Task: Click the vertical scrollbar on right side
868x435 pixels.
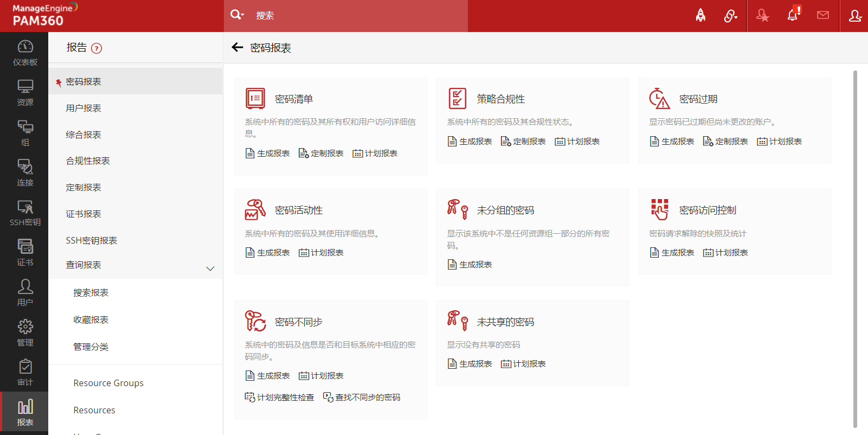Action: (x=855, y=244)
